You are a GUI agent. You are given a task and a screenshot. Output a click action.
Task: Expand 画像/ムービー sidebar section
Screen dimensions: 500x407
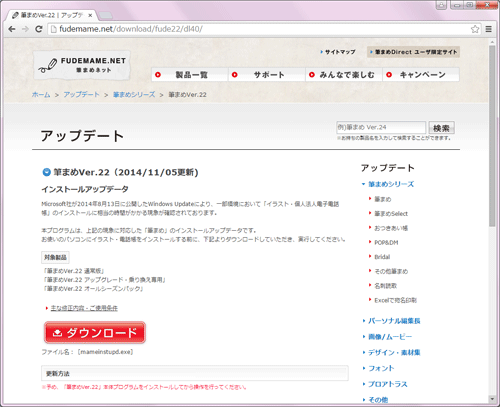[x=390, y=337]
